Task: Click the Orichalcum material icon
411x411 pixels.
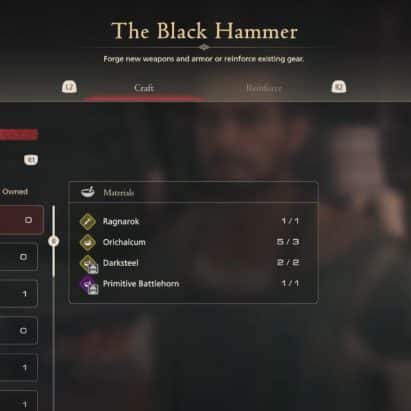Action: point(88,242)
